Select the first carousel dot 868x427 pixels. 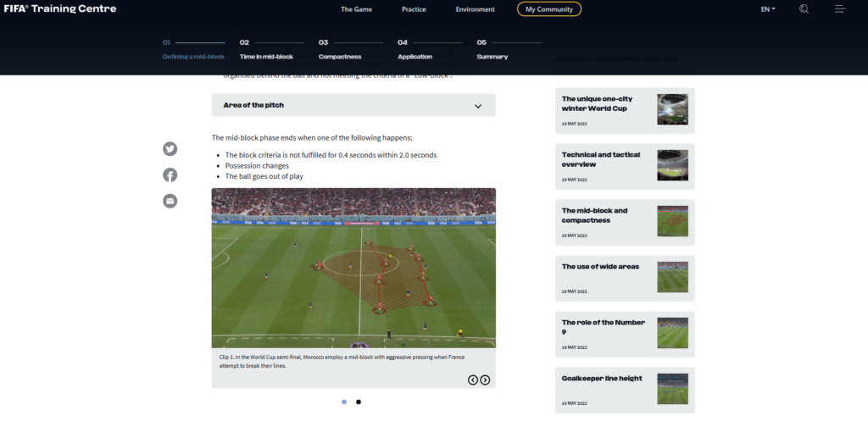(x=344, y=402)
